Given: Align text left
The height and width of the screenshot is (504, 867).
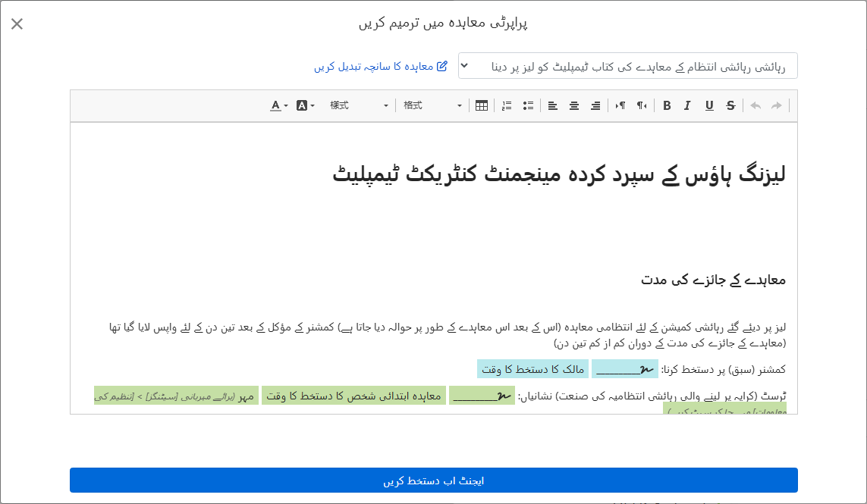Looking at the screenshot, I should click(552, 105).
